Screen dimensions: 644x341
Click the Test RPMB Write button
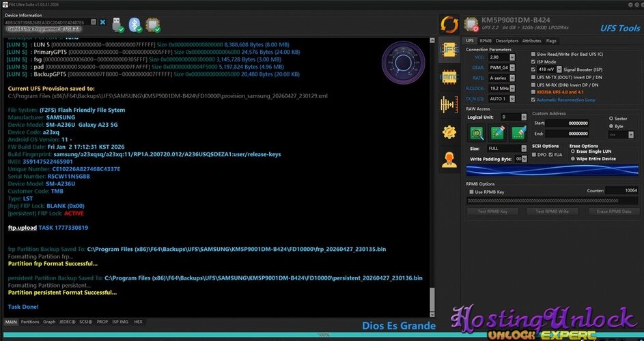click(x=552, y=211)
